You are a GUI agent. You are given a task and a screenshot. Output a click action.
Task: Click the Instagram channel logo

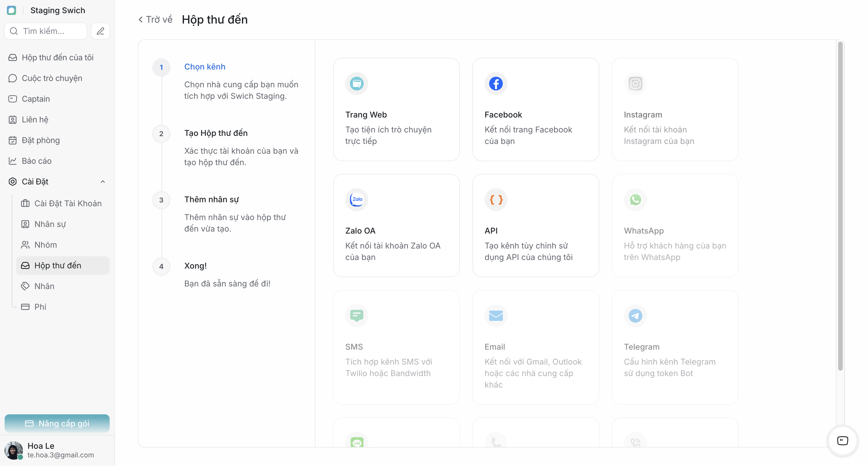(635, 84)
